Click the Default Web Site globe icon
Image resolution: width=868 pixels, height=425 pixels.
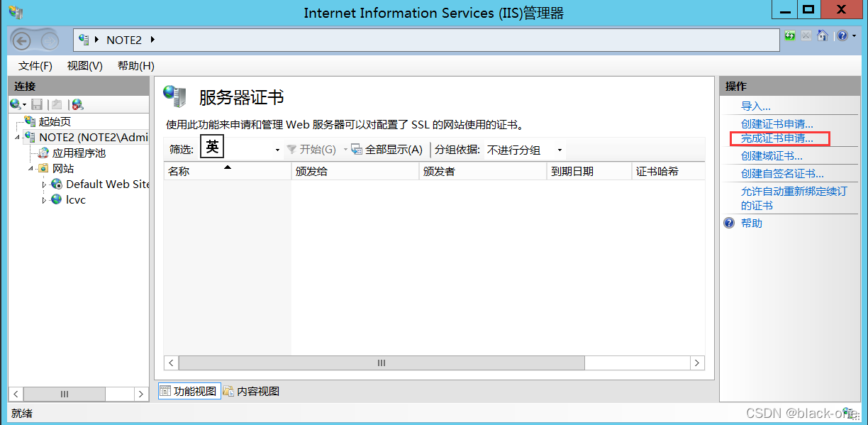57,184
